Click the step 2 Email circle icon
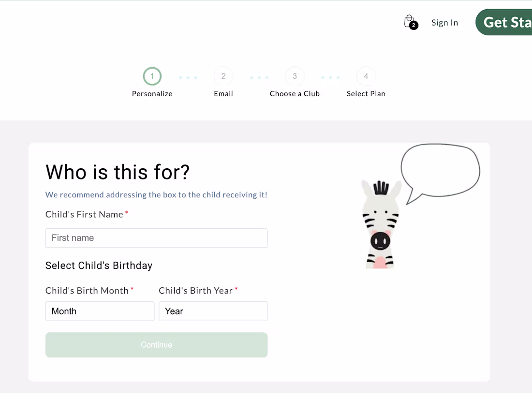 tap(223, 76)
